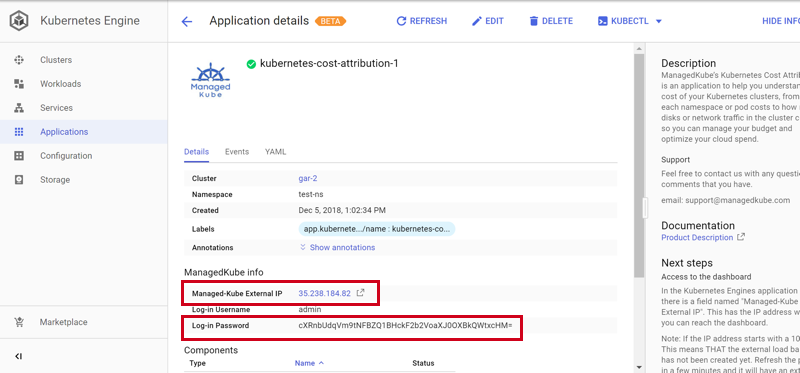Click the Storage sidebar icon
Viewport: 800px width, 373px height.
19,180
